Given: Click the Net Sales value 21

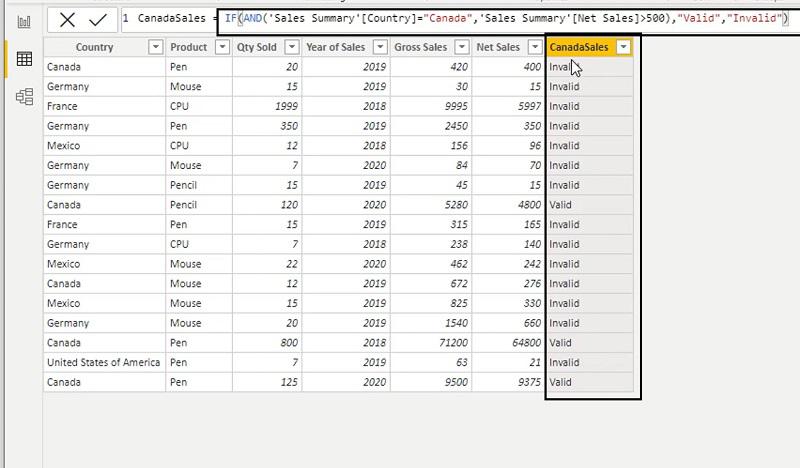Looking at the screenshot, I should coord(535,362).
